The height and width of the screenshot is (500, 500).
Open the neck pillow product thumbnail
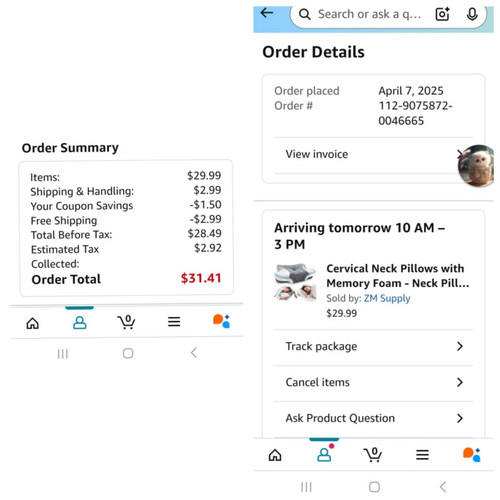(295, 282)
